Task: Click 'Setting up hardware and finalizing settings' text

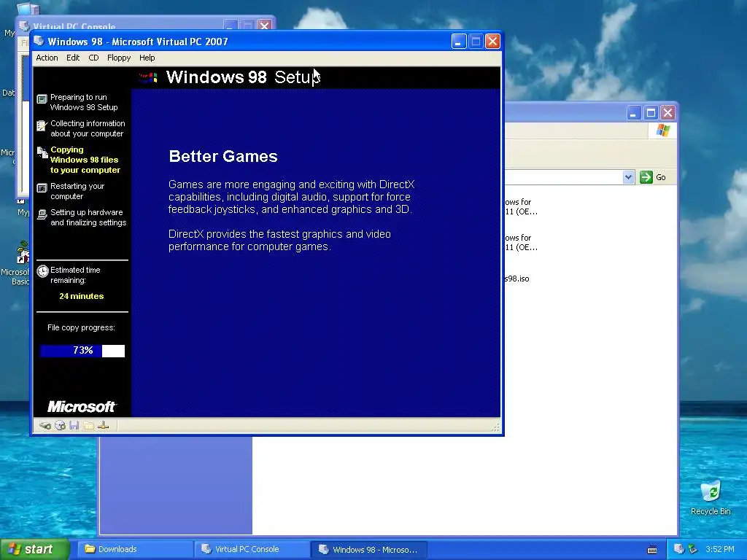Action: coord(88,217)
